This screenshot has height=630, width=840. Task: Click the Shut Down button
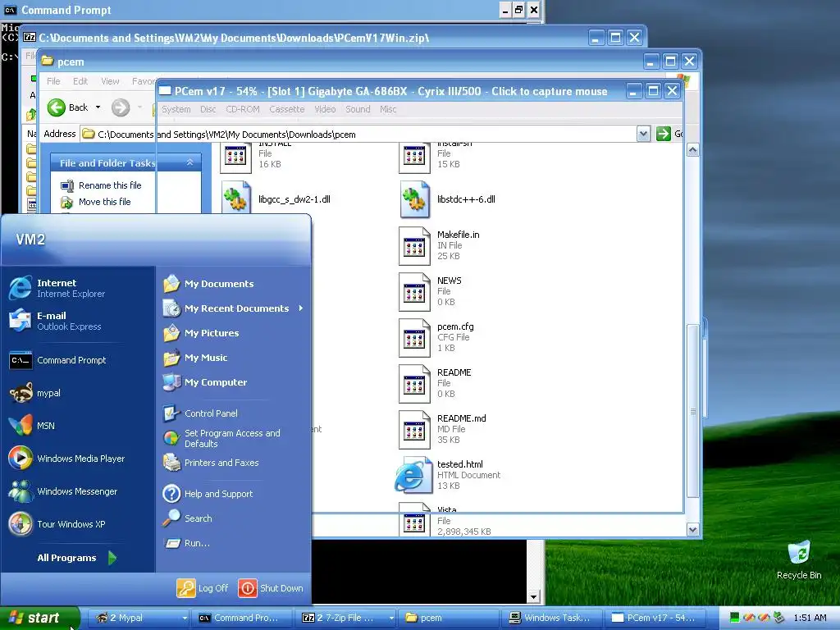[271, 587]
